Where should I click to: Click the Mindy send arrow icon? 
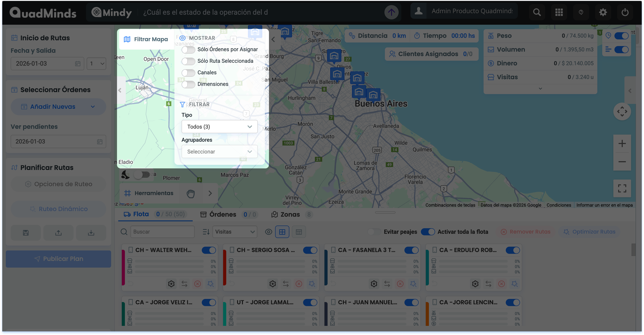[391, 12]
